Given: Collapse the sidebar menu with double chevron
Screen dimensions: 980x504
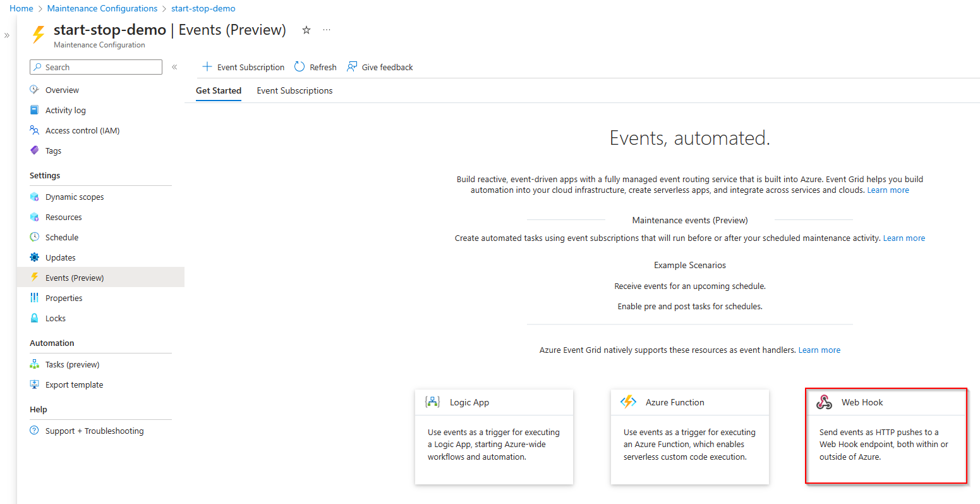Looking at the screenshot, I should (174, 67).
